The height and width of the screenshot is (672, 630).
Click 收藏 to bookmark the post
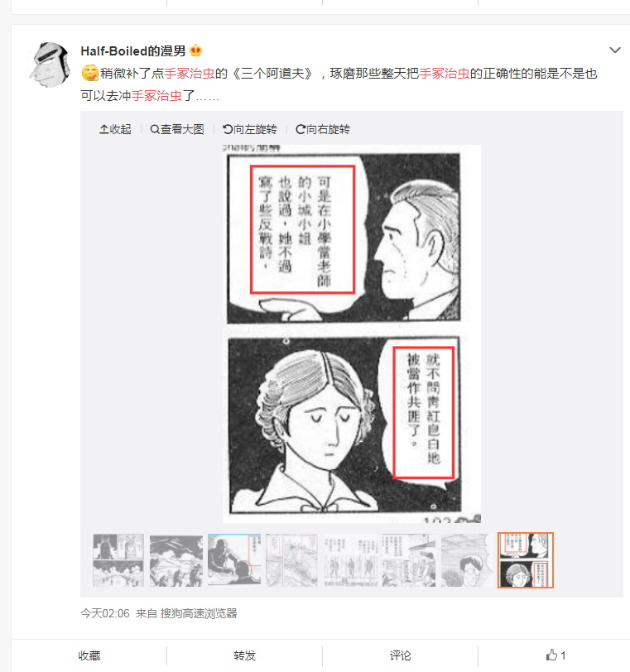point(89,655)
